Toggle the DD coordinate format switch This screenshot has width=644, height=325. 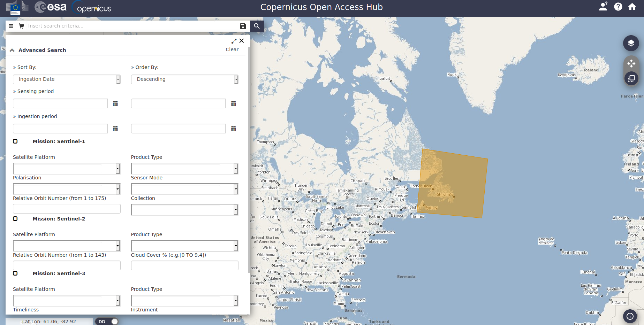107,322
